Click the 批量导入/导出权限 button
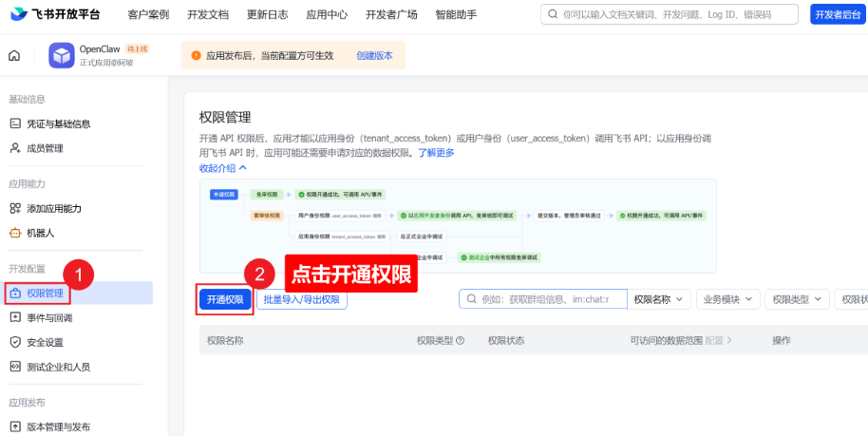The height and width of the screenshot is (436, 868). pos(301,299)
